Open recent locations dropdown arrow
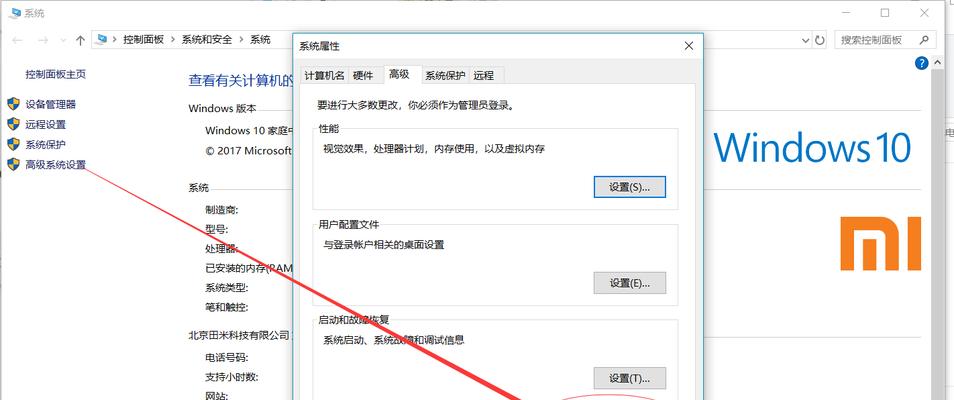Image resolution: width=954 pixels, height=400 pixels. tap(63, 40)
